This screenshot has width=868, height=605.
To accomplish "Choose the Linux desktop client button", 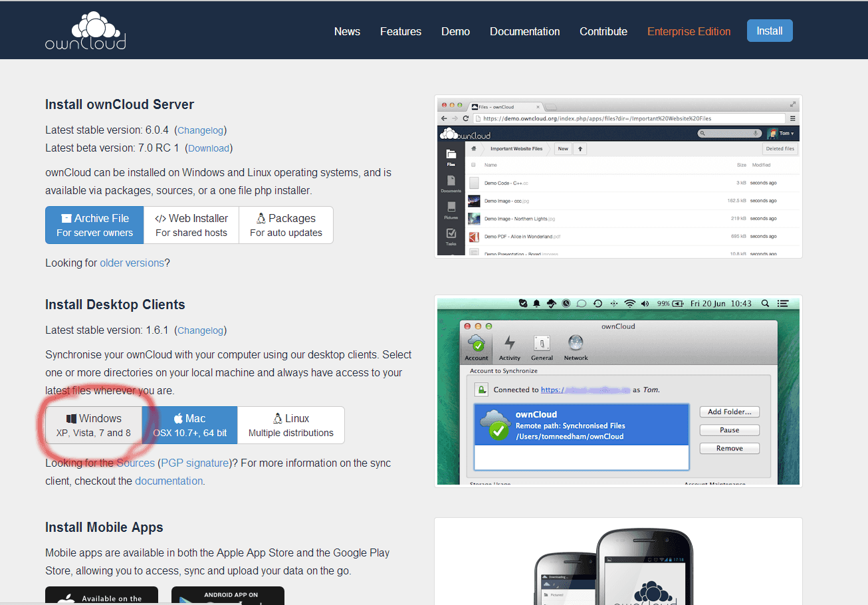I will coord(291,425).
